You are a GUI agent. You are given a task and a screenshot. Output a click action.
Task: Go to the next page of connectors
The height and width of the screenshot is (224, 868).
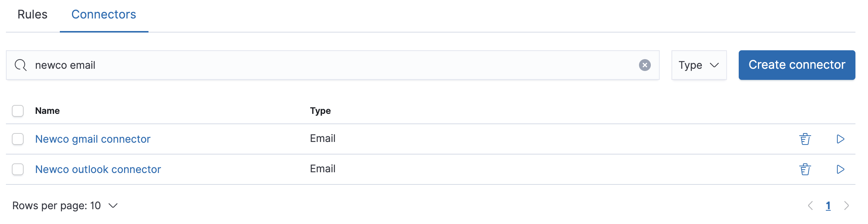(x=847, y=206)
